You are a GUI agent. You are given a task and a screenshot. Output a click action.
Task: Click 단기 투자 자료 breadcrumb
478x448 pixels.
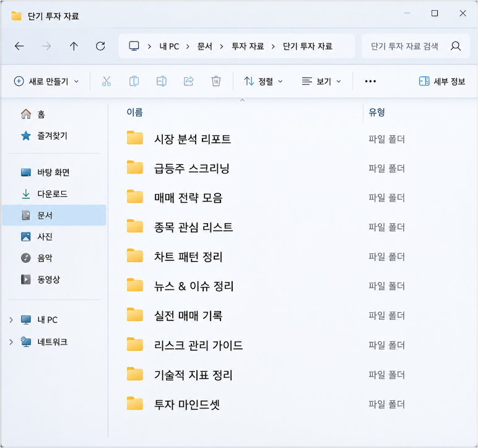(308, 46)
